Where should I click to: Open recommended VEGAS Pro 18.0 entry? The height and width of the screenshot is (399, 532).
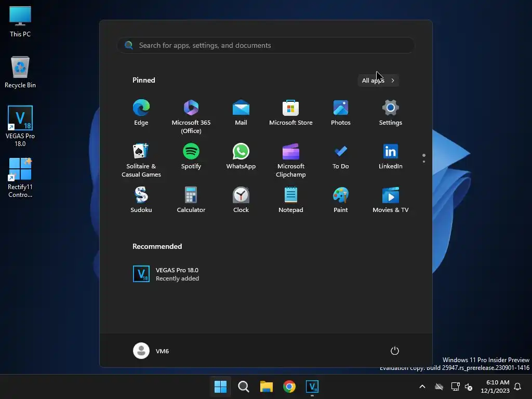pyautogui.click(x=166, y=274)
